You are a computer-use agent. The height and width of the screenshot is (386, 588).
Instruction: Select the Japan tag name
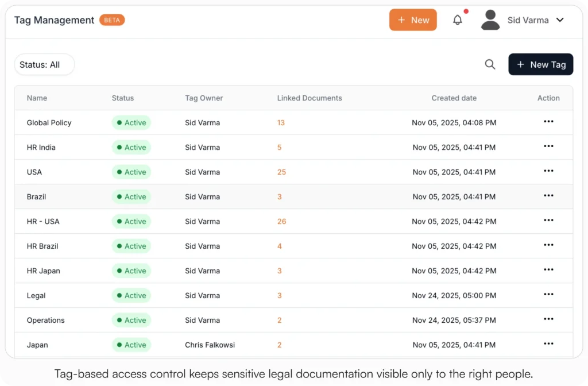coord(37,345)
